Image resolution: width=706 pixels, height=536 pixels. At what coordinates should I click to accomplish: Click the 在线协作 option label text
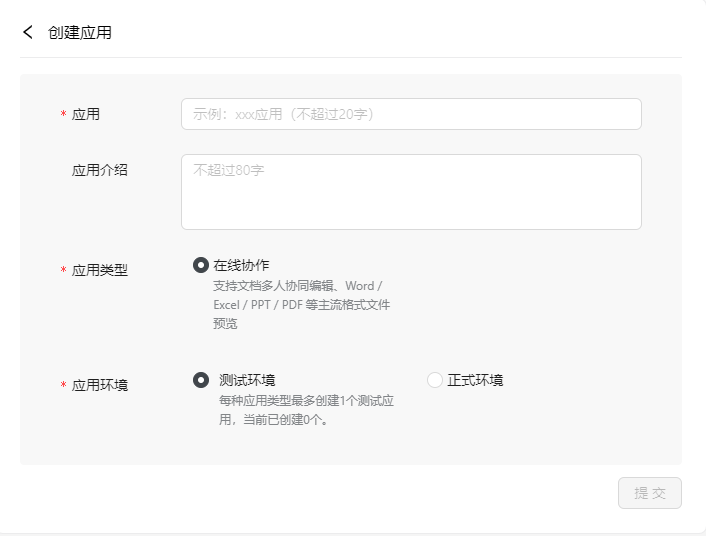[x=241, y=265]
